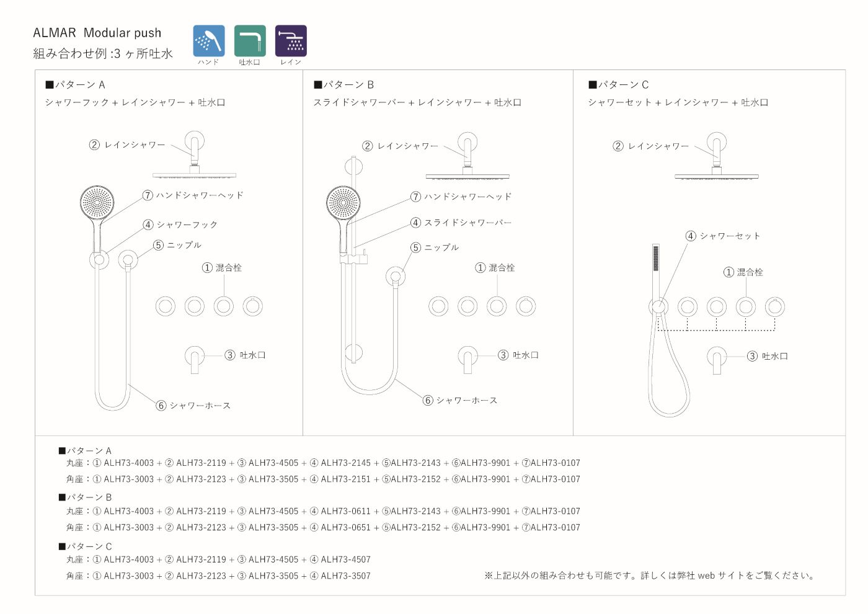868x614 pixels.
Task: Click Pattern A label ① 混合栓
Action: [222, 268]
